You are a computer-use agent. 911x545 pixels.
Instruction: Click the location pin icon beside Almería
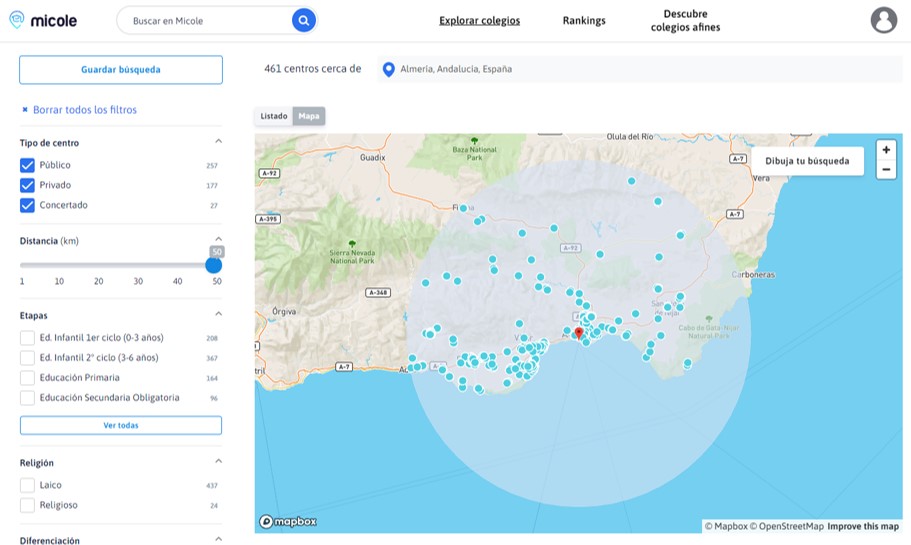point(388,70)
